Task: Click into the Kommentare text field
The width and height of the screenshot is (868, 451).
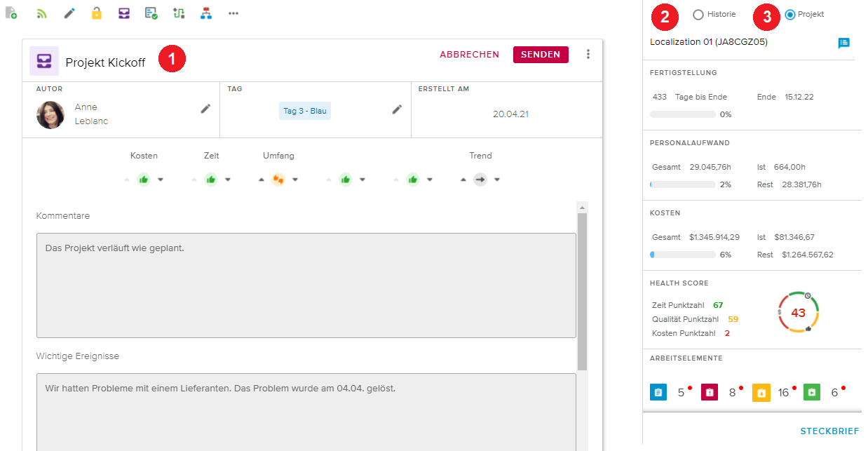Action: coord(306,285)
